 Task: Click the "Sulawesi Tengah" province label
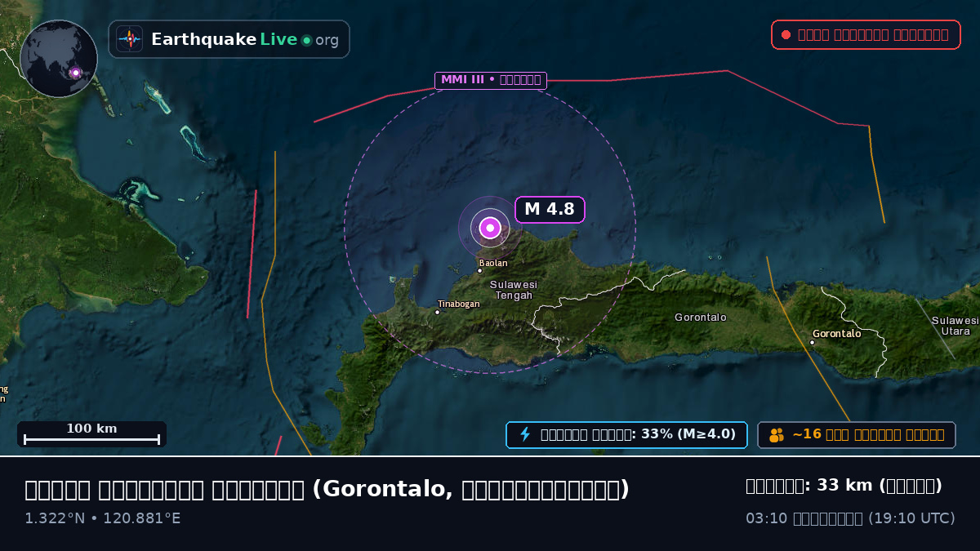(514, 290)
